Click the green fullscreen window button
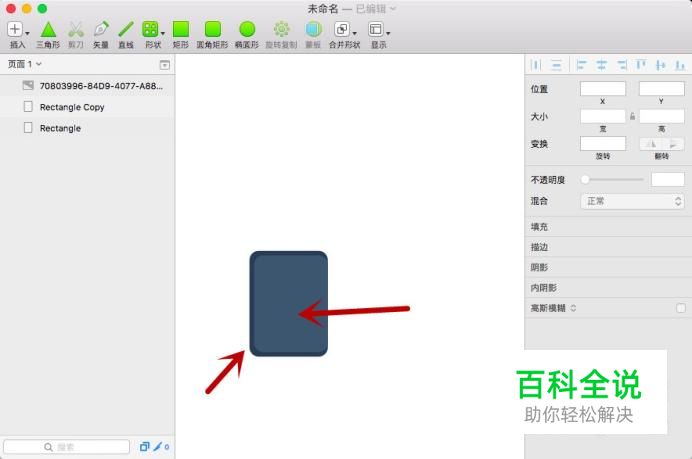Viewport: 692px width, 459px height. tap(42, 8)
